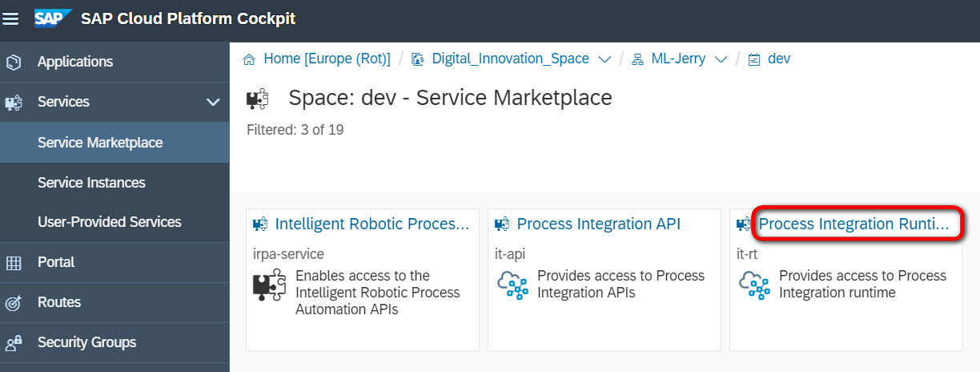Click the irpa-service puzzle piece icon

[269, 285]
